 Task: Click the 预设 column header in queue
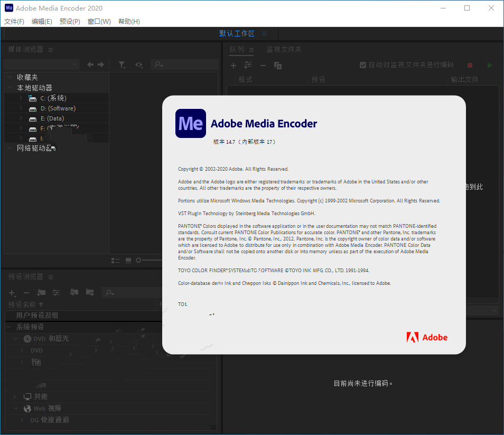click(x=318, y=79)
